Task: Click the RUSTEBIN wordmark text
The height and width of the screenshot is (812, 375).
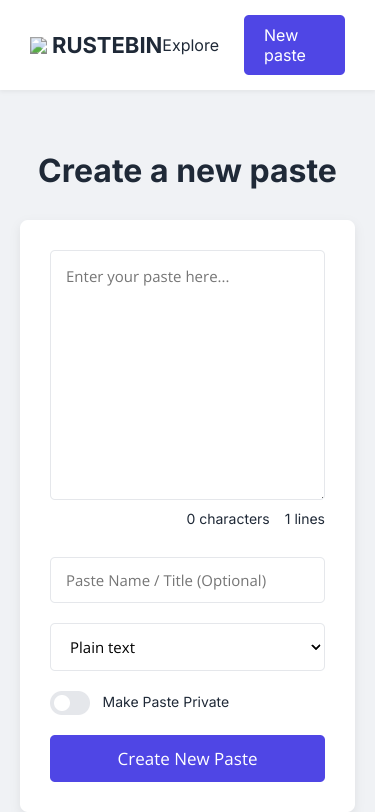Action: pyautogui.click(x=107, y=46)
